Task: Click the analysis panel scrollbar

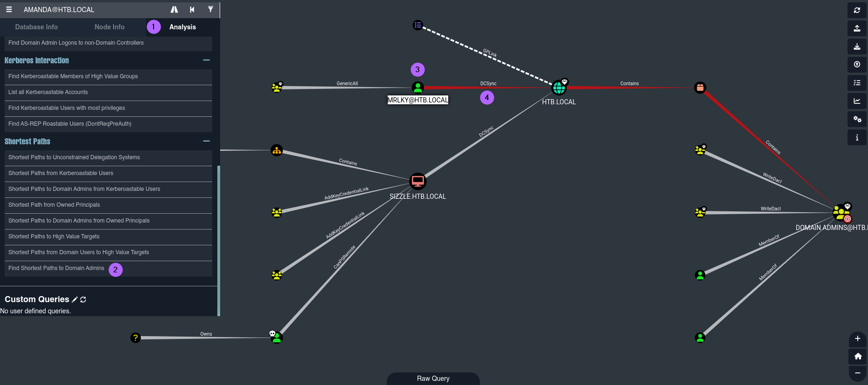Action: click(218, 241)
